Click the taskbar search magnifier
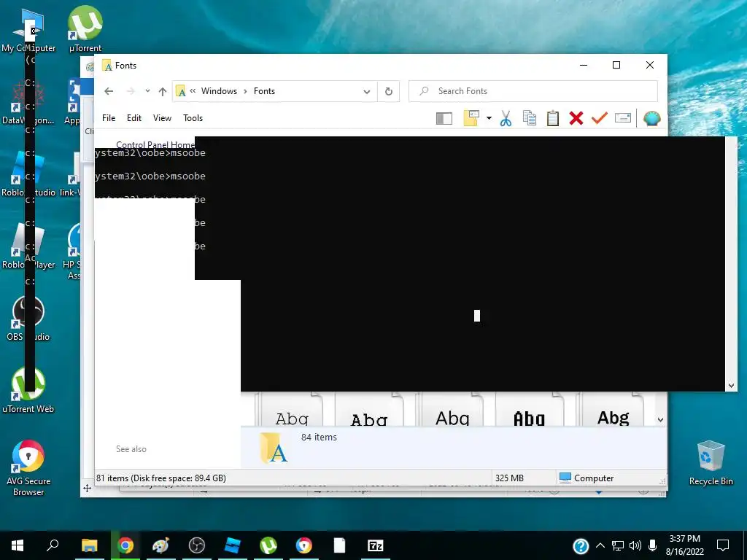 tap(53, 545)
